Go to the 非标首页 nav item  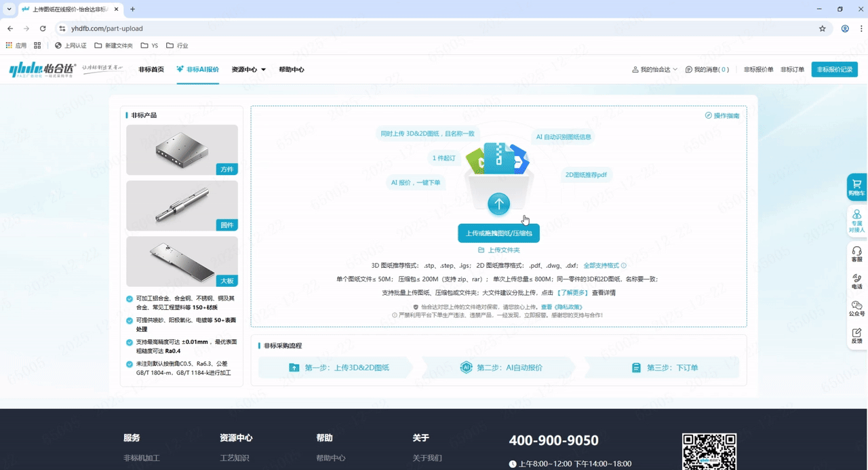151,70
